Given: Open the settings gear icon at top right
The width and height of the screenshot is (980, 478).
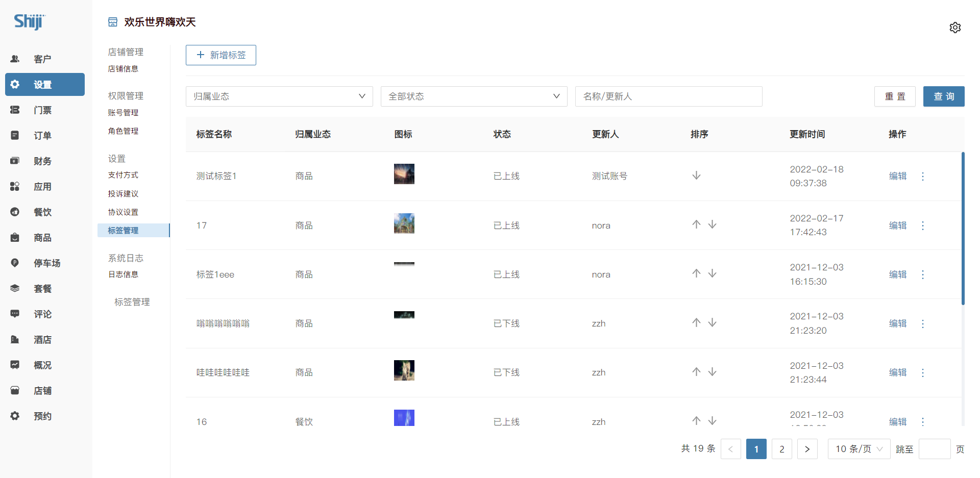Looking at the screenshot, I should click(955, 28).
